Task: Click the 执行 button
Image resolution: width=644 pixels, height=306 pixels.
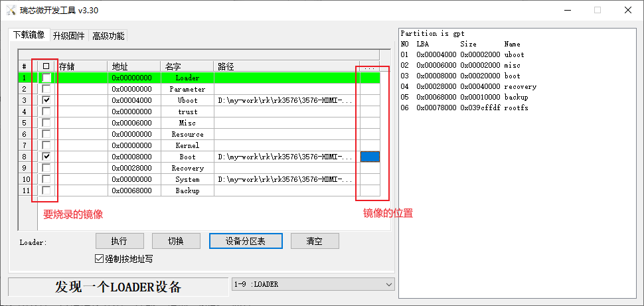Action: (x=120, y=241)
